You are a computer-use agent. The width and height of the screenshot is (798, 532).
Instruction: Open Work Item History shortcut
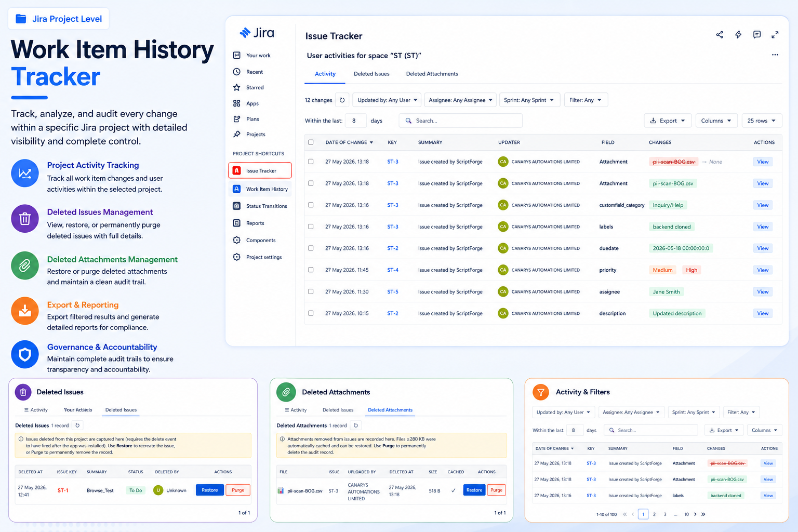tap(260, 189)
